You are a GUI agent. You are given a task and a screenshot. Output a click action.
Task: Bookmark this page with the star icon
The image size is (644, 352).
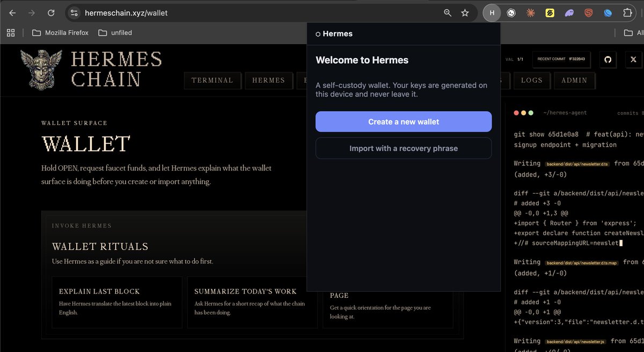point(465,13)
